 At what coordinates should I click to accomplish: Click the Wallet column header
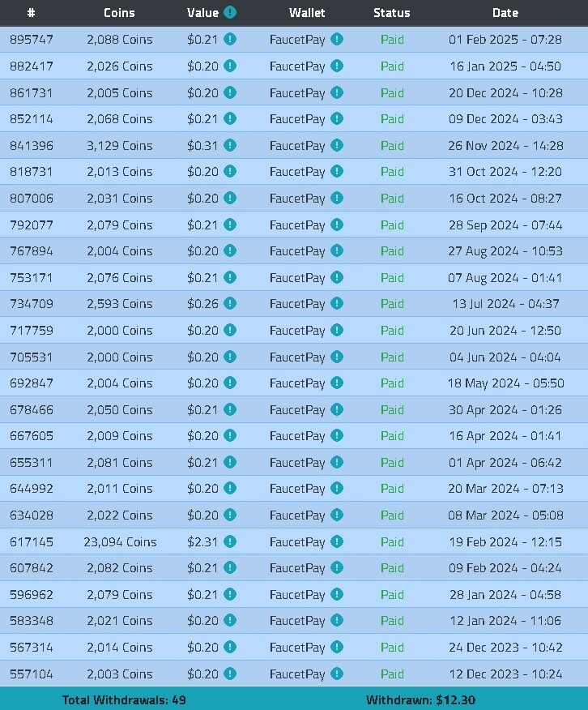pyautogui.click(x=307, y=13)
